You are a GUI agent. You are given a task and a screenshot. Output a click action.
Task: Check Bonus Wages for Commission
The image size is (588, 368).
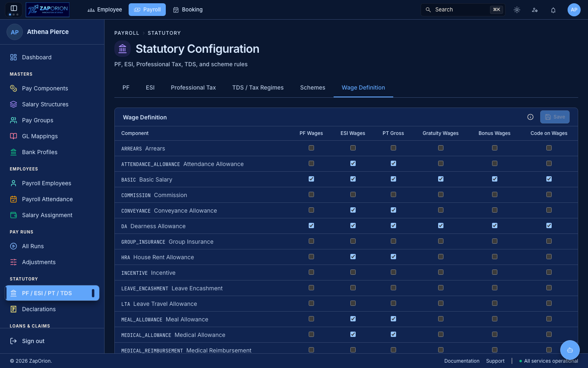495,195
